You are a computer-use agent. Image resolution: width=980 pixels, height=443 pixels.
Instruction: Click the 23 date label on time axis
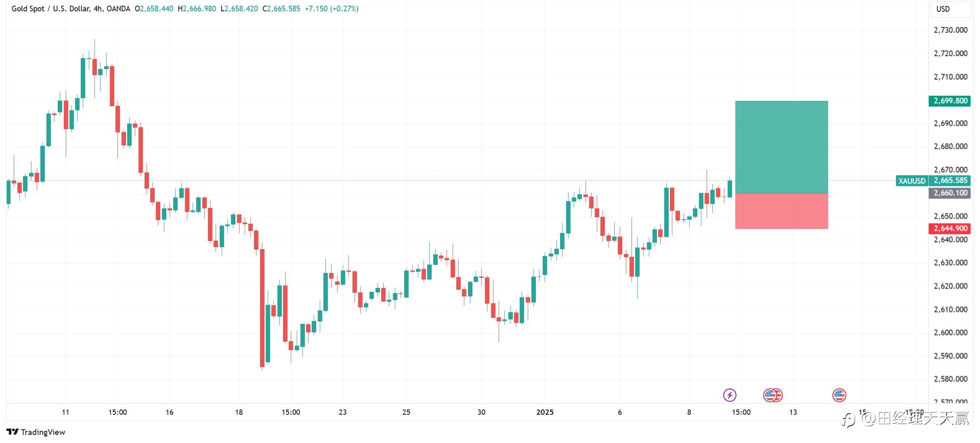tap(342, 412)
